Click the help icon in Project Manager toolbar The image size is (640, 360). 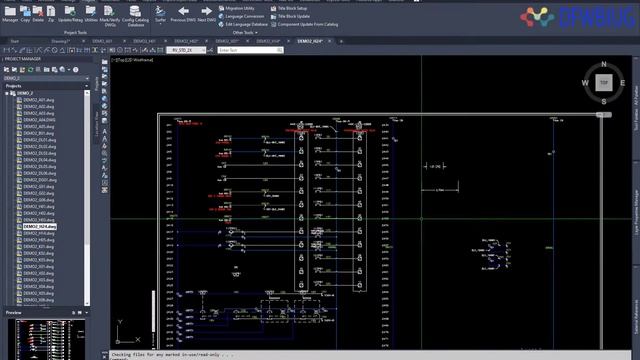(x=76, y=70)
